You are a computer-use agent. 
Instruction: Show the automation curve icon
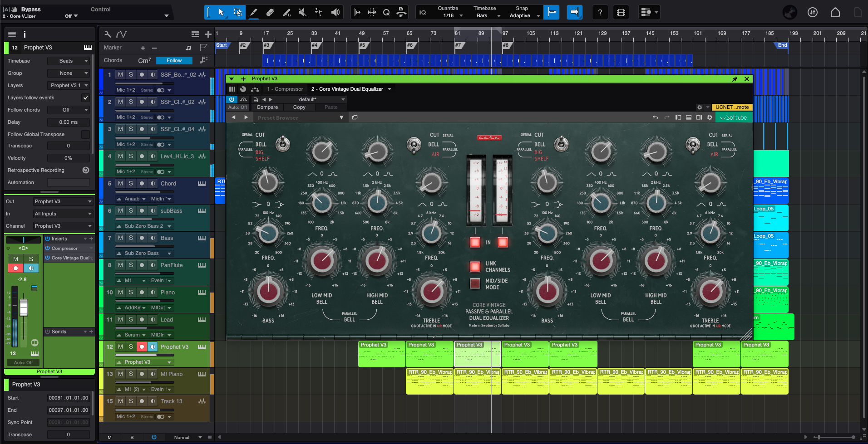point(122,34)
